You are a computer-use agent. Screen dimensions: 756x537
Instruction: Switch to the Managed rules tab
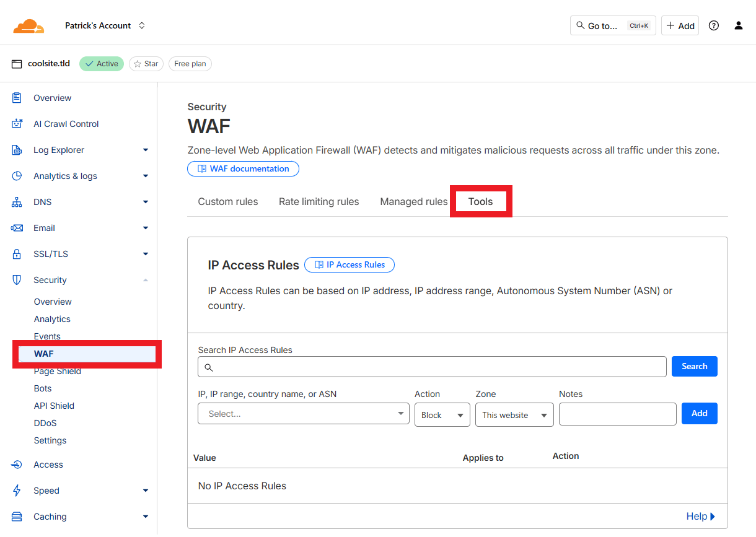pyautogui.click(x=413, y=201)
